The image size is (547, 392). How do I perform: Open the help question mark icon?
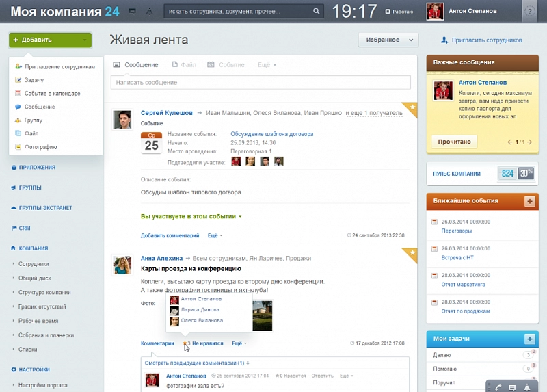(x=530, y=12)
